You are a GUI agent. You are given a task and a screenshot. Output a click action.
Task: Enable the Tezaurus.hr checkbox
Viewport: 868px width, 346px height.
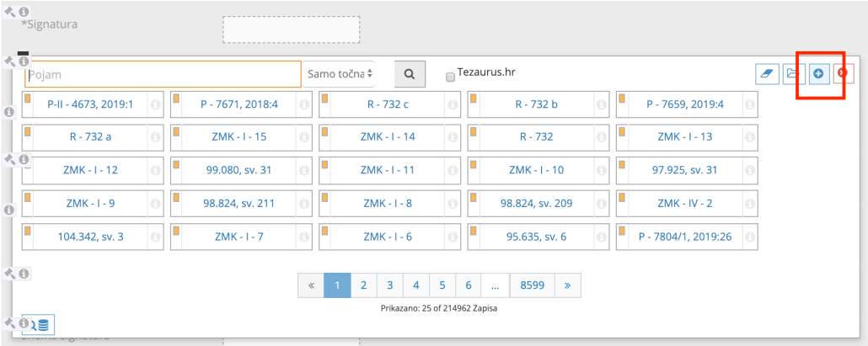click(x=451, y=77)
